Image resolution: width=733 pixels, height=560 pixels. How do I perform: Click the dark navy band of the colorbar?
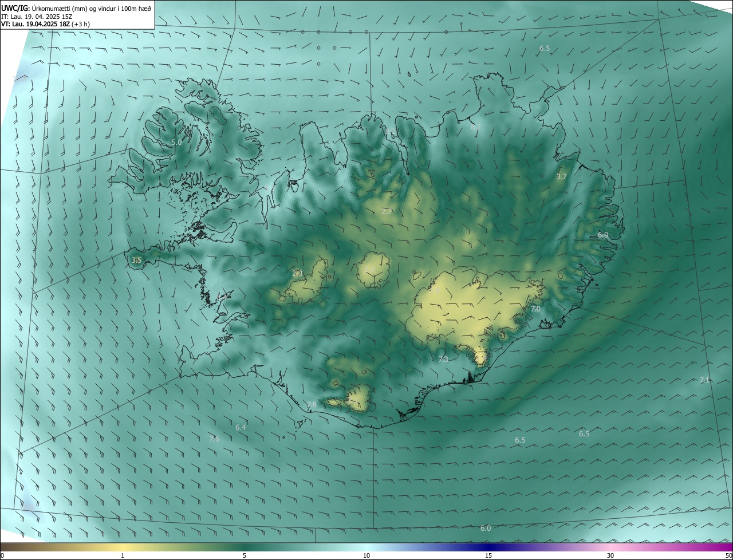click(x=488, y=547)
